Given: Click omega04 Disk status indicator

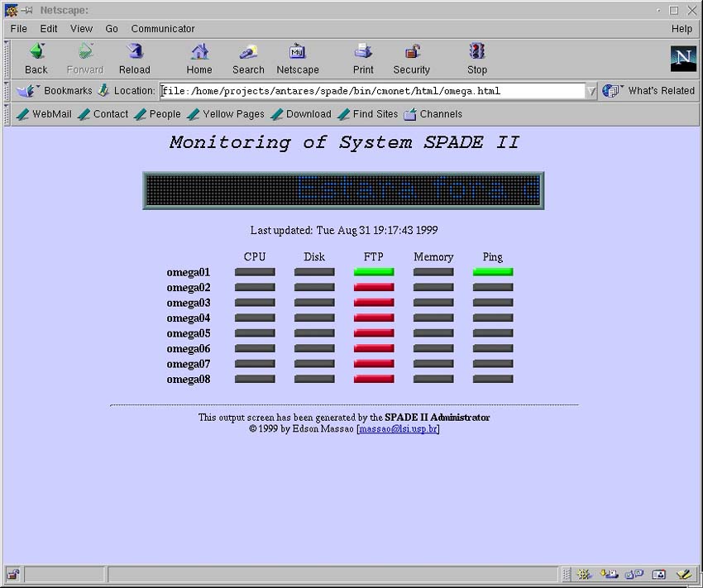Looking at the screenshot, I should [314, 318].
